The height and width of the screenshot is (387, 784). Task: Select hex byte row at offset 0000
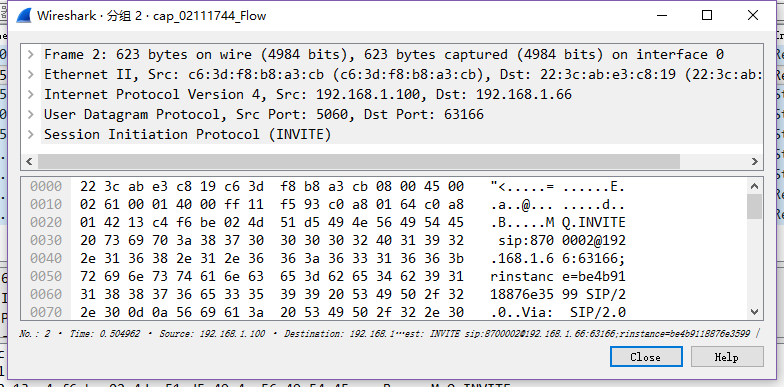[328, 186]
